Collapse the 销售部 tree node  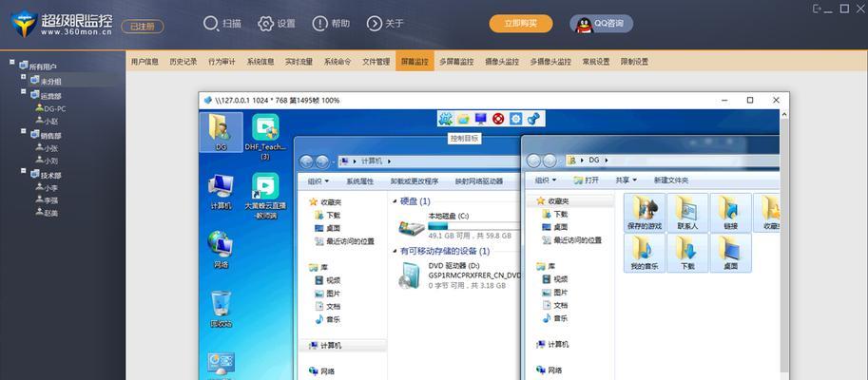pyautogui.click(x=23, y=132)
